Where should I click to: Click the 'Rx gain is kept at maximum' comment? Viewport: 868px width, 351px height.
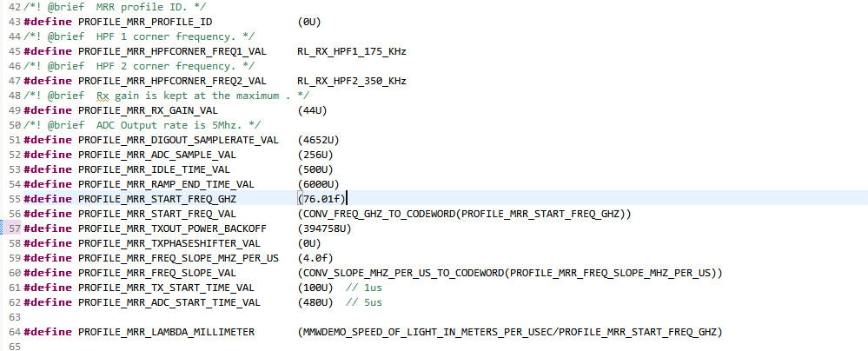coord(166,96)
